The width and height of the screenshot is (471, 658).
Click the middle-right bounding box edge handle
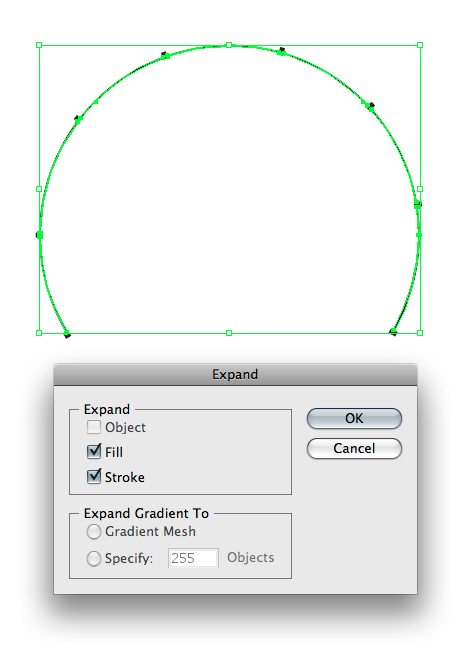[420, 189]
